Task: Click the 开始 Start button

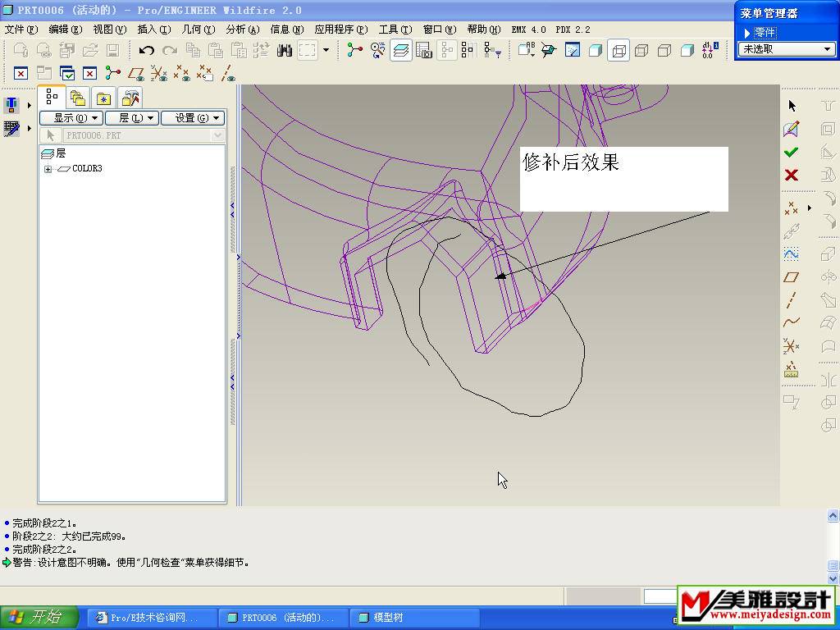Action: 39,617
